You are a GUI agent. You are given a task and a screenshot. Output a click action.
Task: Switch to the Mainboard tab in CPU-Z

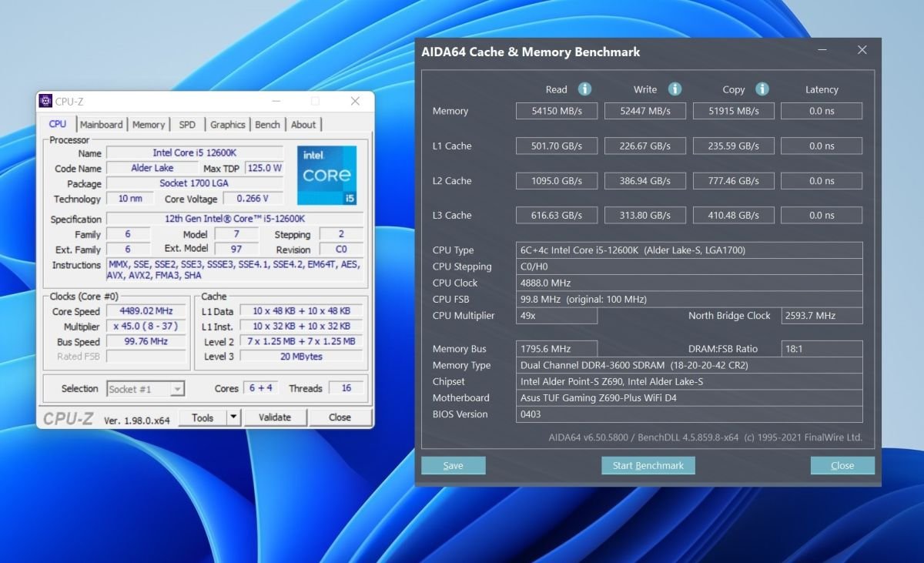[101, 124]
